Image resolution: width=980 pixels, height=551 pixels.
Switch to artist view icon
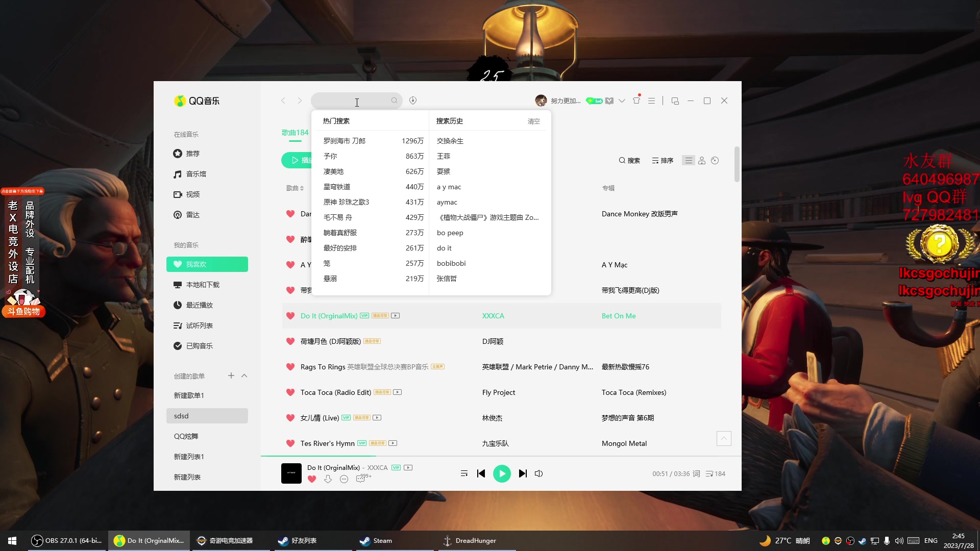702,160
